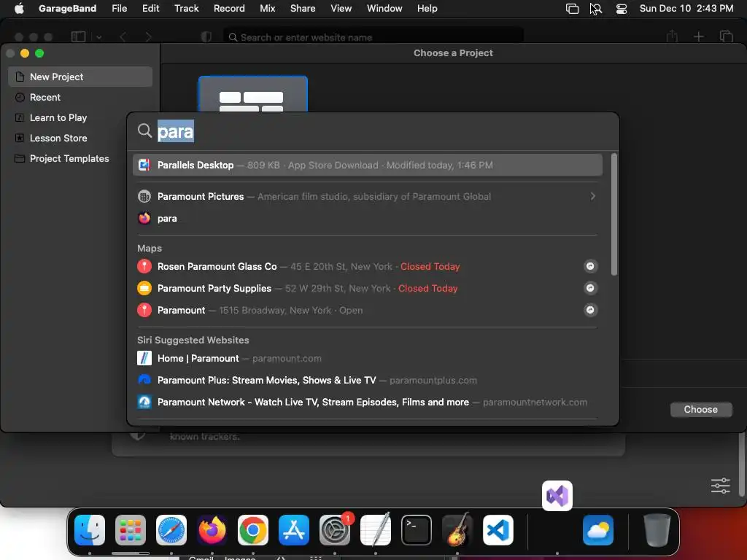Open the File menu
This screenshot has width=747, height=560.
119,8
